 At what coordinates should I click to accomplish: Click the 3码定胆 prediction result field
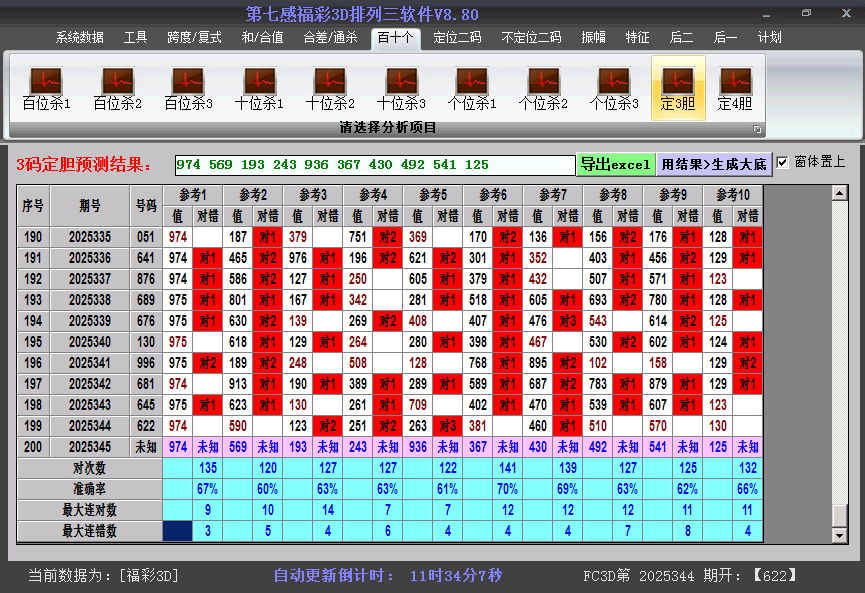point(374,165)
